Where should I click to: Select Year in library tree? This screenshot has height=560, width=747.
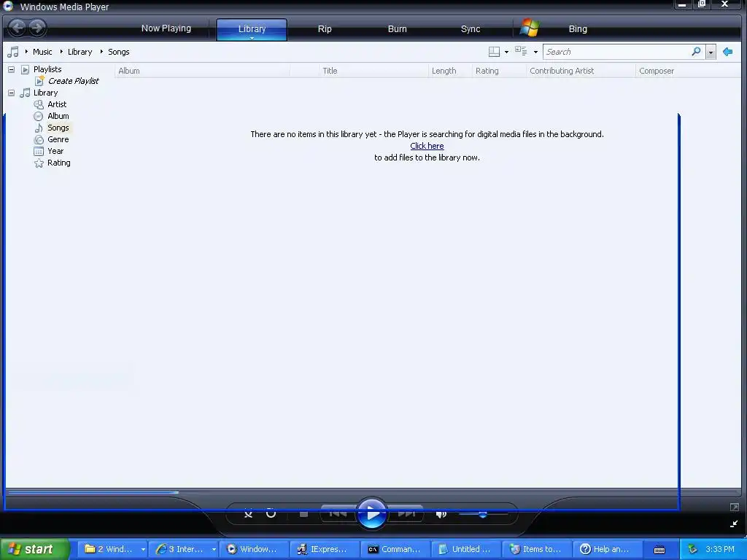point(55,151)
